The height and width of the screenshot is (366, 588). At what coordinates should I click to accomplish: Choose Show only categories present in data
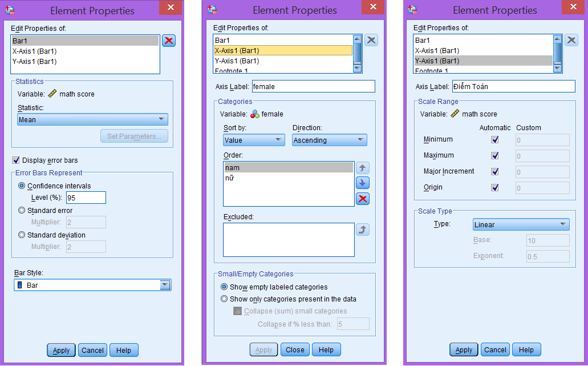tap(224, 299)
